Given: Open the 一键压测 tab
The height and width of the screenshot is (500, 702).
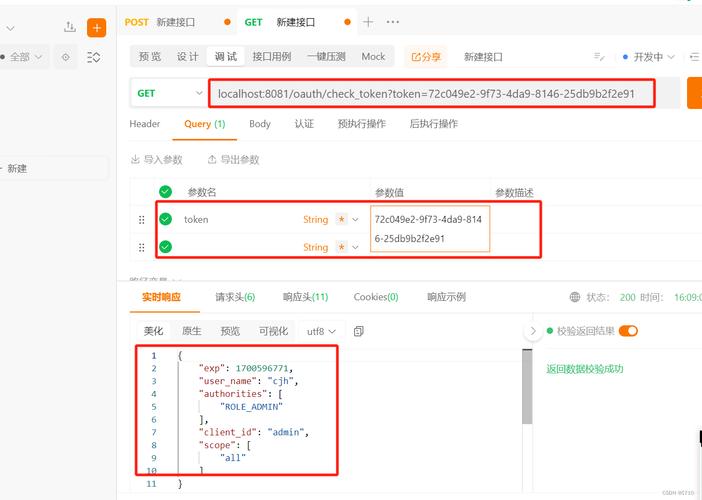Looking at the screenshot, I should tap(326, 57).
